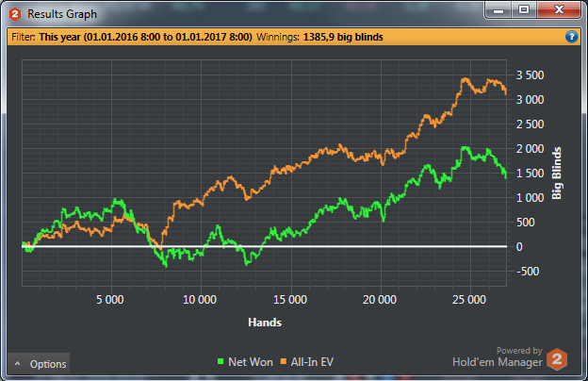
Task: Click the '15 000' x-axis label
Action: coord(290,300)
